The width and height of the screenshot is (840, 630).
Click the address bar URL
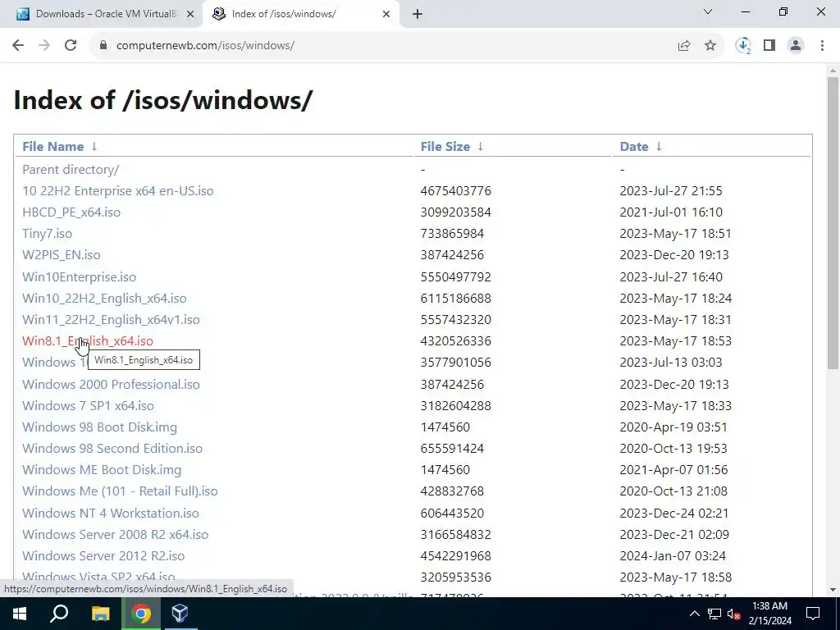click(205, 46)
